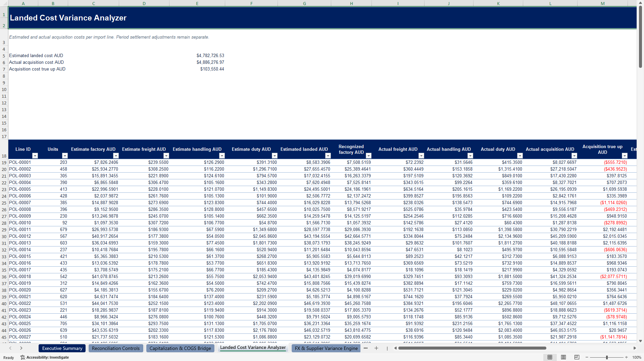
Task: Add a new sheet with plus icon
Action: (x=376, y=348)
